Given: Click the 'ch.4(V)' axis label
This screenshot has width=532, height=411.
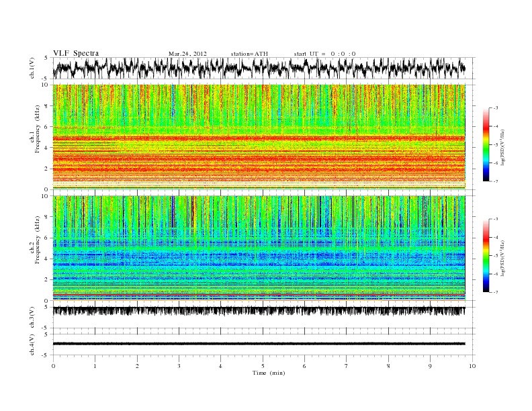Looking at the screenshot, I should (32, 345).
